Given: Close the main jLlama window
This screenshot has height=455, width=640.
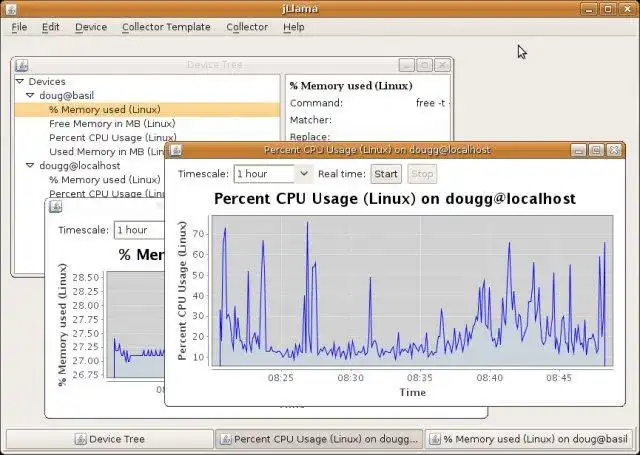Looking at the screenshot, I should pos(627,9).
